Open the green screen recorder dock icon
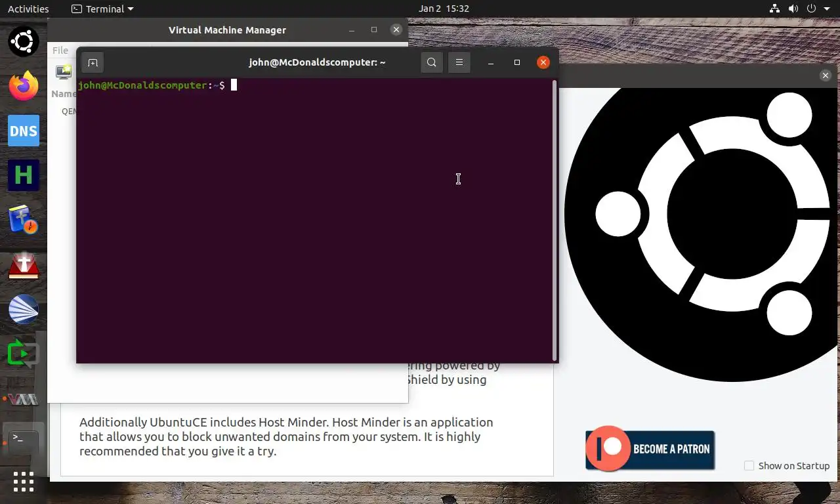The image size is (840, 504). (x=24, y=354)
